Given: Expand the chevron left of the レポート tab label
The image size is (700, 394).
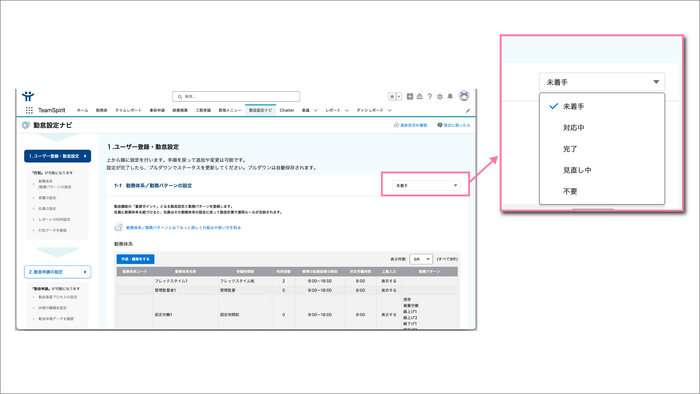Looking at the screenshot, I should pos(316,110).
